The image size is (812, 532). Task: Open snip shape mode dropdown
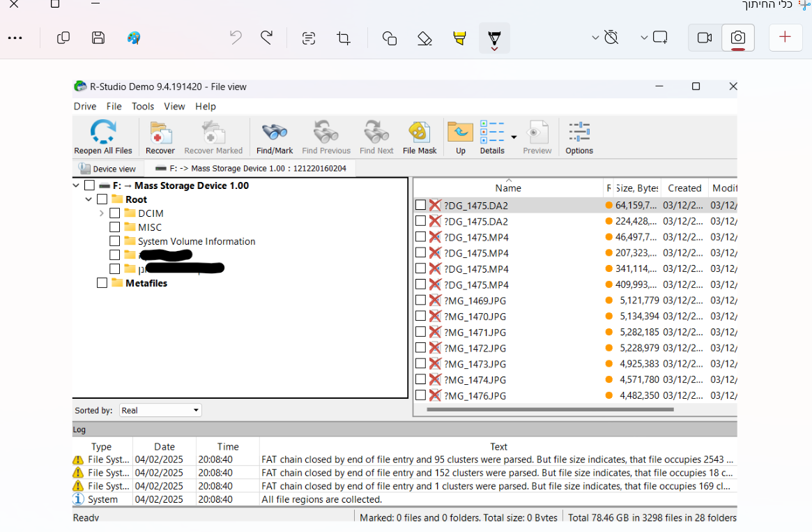[x=644, y=38]
